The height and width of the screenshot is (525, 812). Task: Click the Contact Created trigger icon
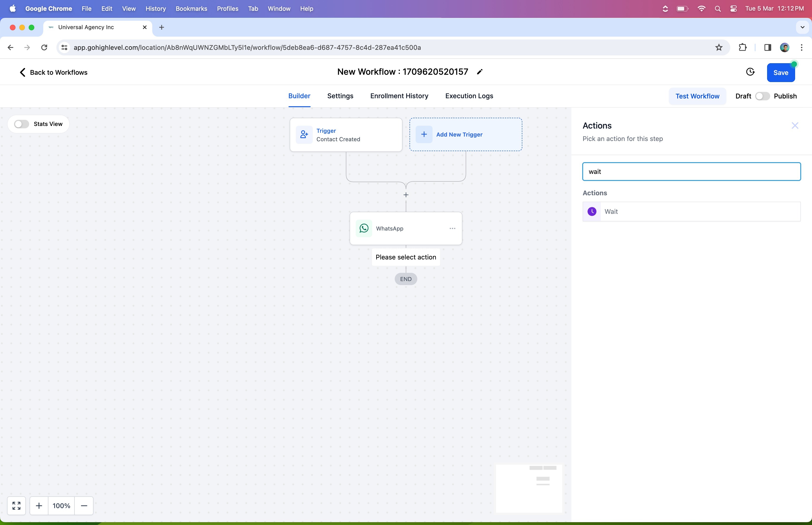coord(304,135)
